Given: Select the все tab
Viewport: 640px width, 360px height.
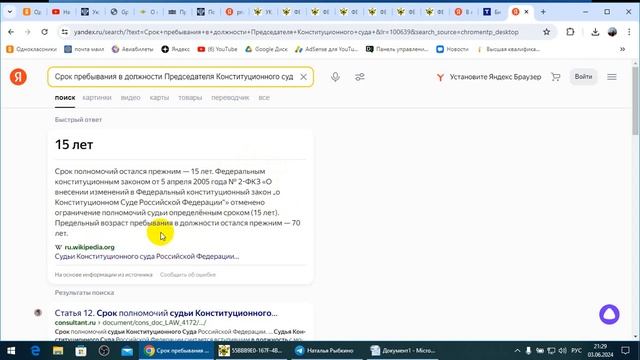Looking at the screenshot, I should [x=264, y=98].
